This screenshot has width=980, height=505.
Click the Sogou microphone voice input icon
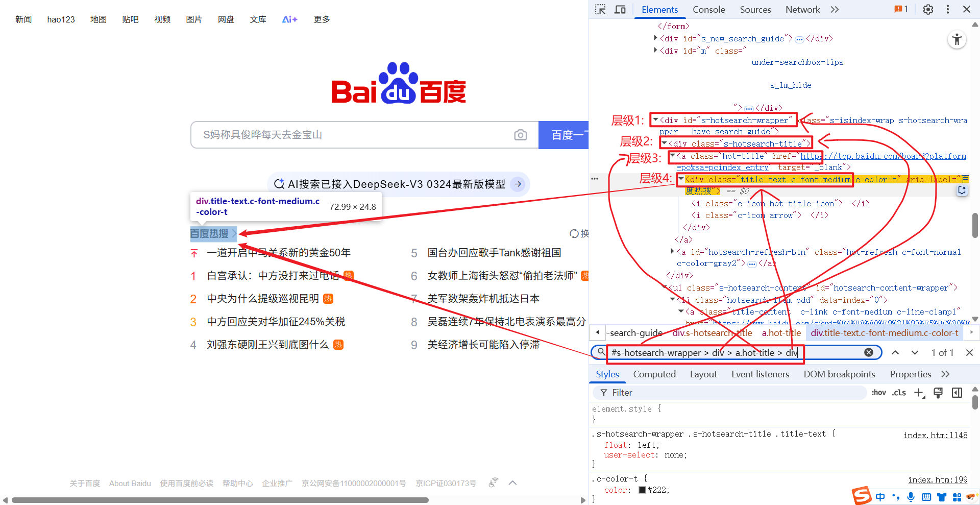click(x=911, y=497)
